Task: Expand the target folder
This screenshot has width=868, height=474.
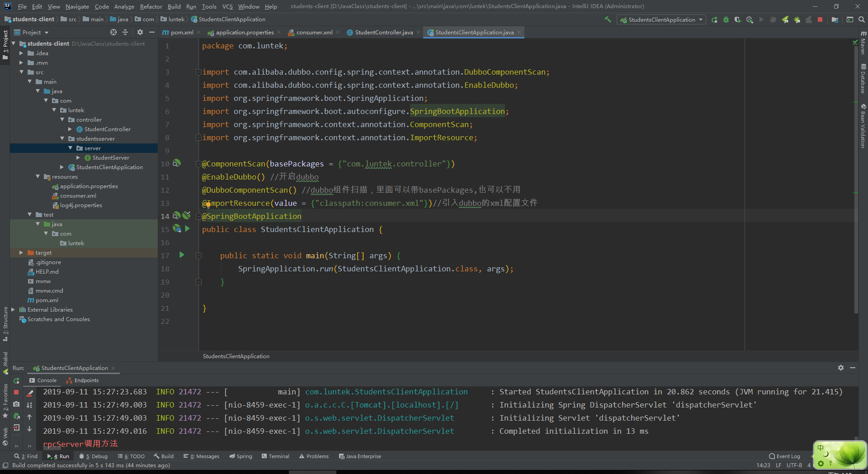Action: tap(21, 252)
